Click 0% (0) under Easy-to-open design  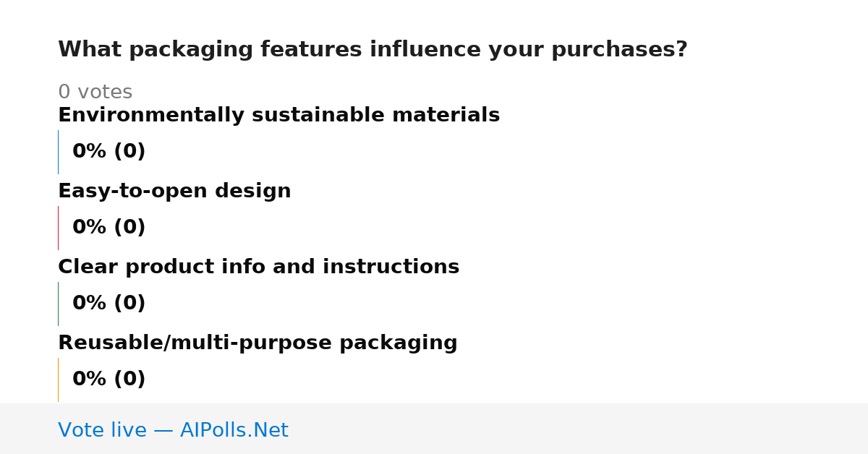click(109, 228)
